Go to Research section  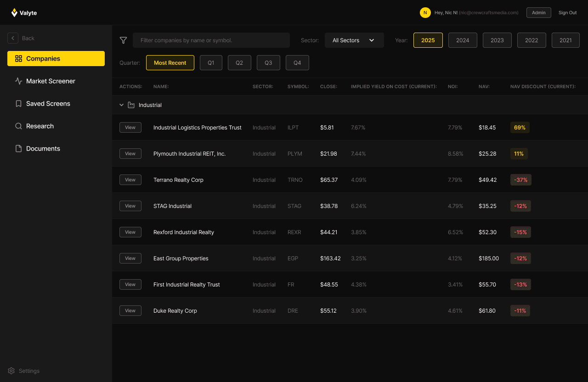point(56,126)
